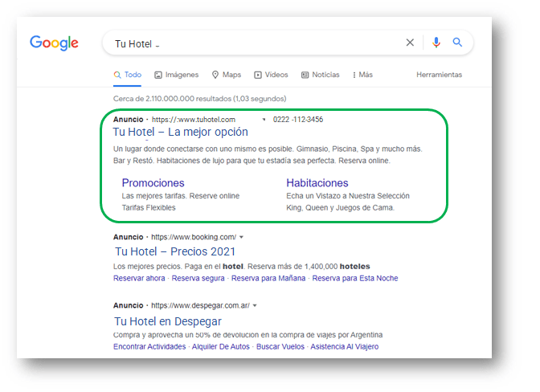Click the Reservar ahora link
540x392 pixels.
[139, 278]
